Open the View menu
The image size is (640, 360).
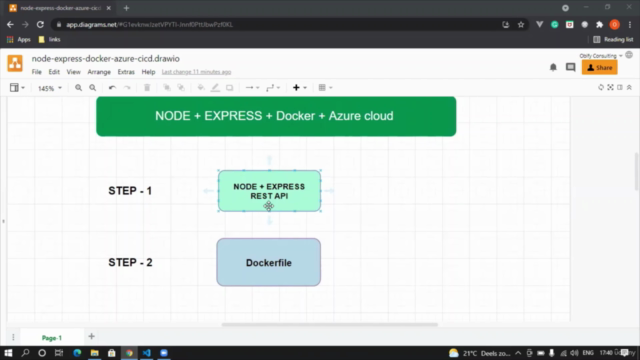[73, 72]
